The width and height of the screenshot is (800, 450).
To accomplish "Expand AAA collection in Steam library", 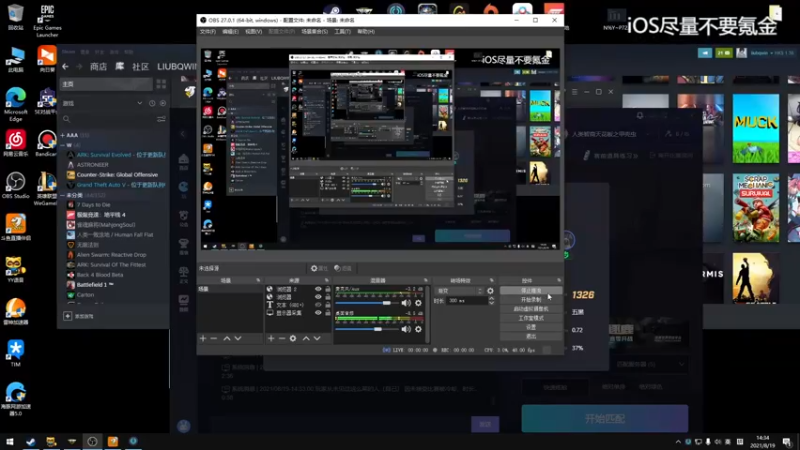I will tap(62, 135).
